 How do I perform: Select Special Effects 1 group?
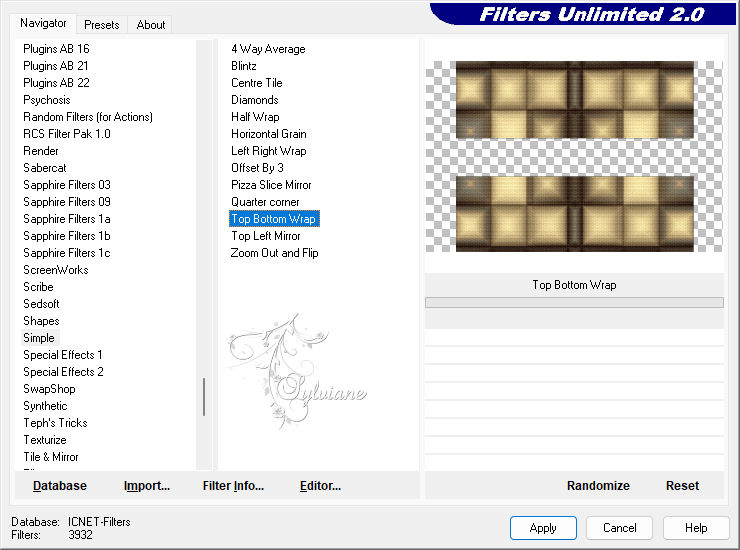[63, 355]
